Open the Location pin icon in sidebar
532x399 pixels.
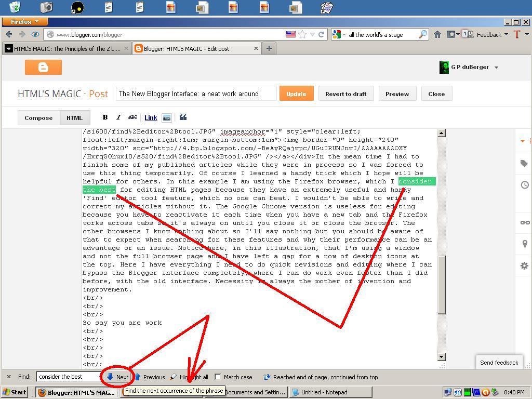point(524,244)
